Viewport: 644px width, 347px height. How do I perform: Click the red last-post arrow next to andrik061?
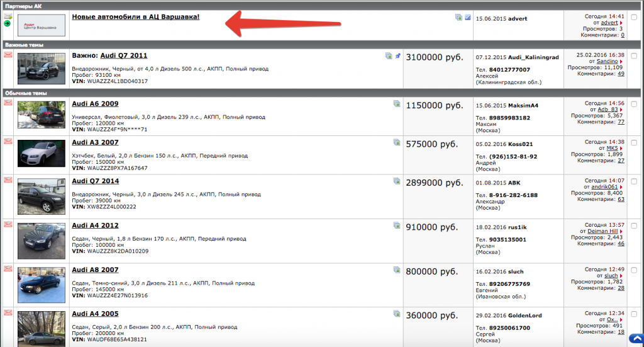pos(621,187)
